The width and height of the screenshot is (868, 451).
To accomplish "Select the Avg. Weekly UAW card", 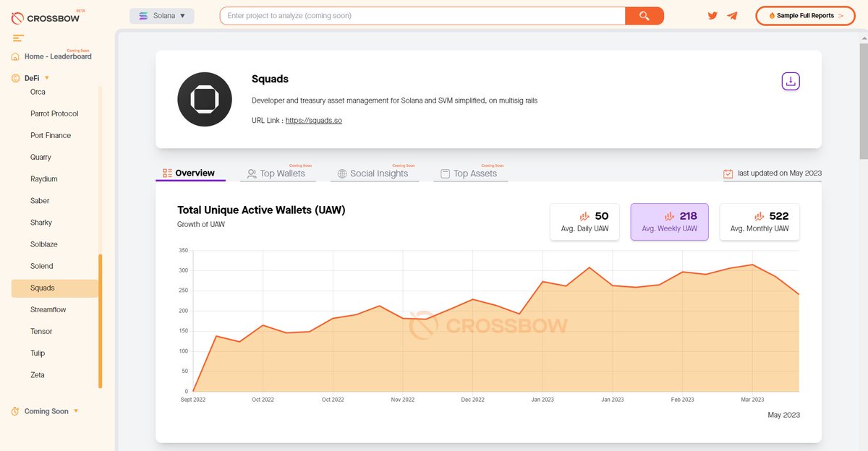I will click(669, 222).
